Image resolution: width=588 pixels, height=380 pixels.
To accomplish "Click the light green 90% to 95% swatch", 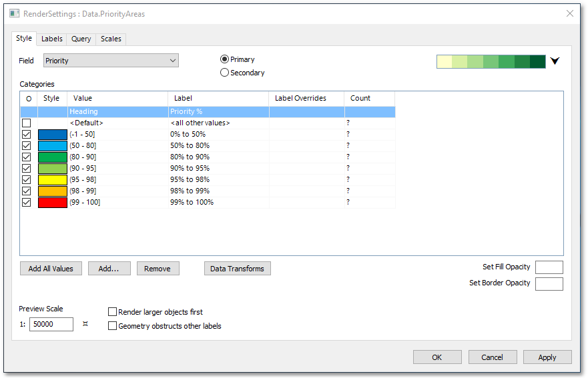I will tap(53, 169).
